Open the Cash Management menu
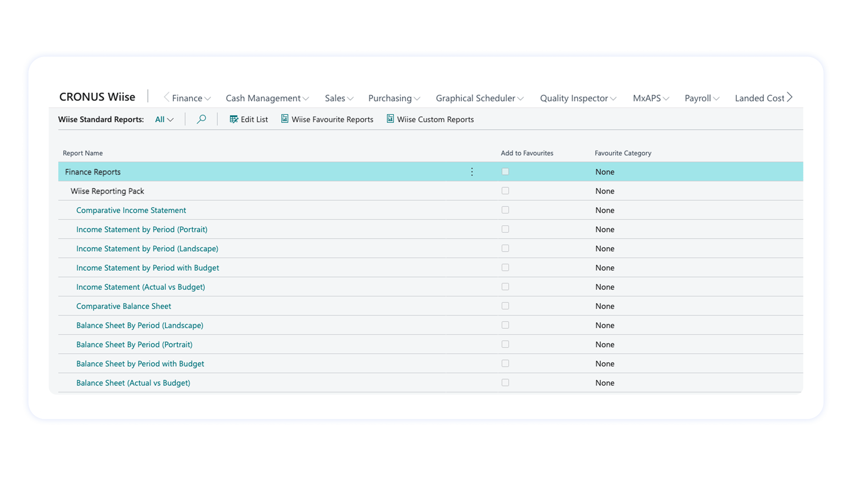Viewport: 852px width, 504px height. point(263,97)
